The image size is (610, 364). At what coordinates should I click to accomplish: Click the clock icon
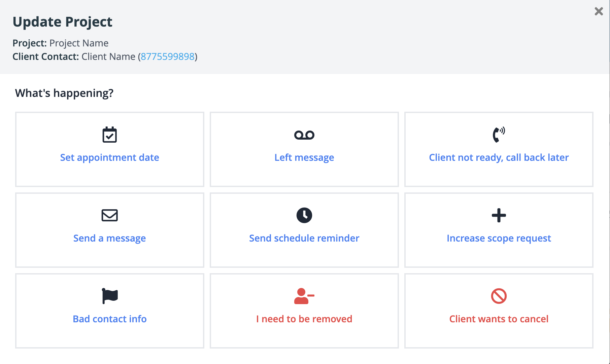[304, 215]
